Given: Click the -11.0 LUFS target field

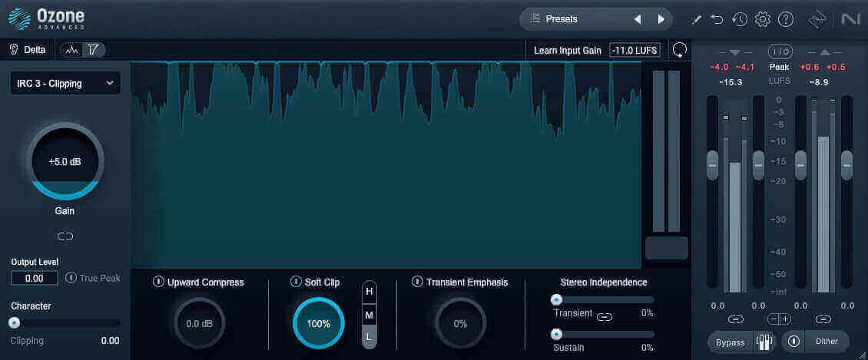Looking at the screenshot, I should (635, 51).
